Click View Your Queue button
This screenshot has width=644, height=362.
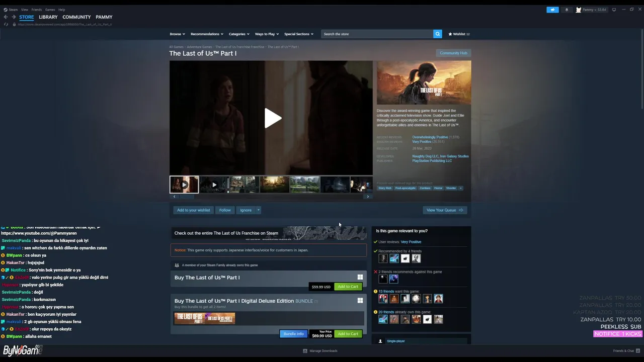[445, 210]
